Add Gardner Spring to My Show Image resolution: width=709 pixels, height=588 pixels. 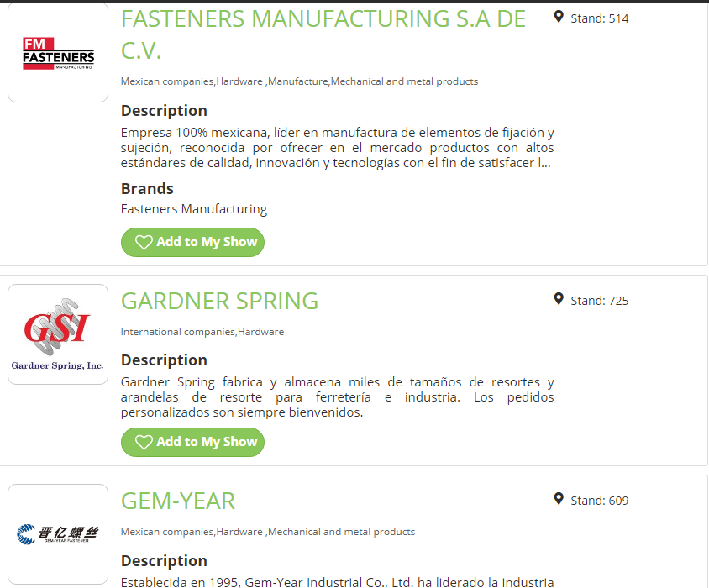point(192,442)
